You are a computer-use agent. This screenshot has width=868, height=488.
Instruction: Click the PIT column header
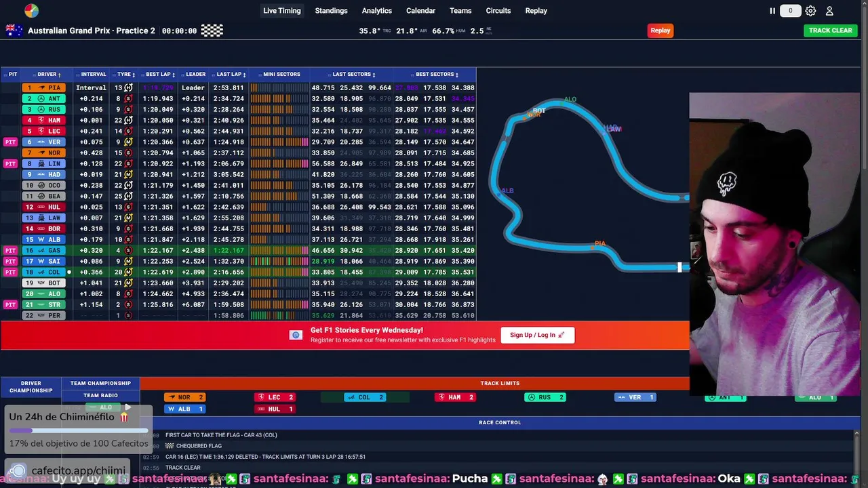coord(12,75)
